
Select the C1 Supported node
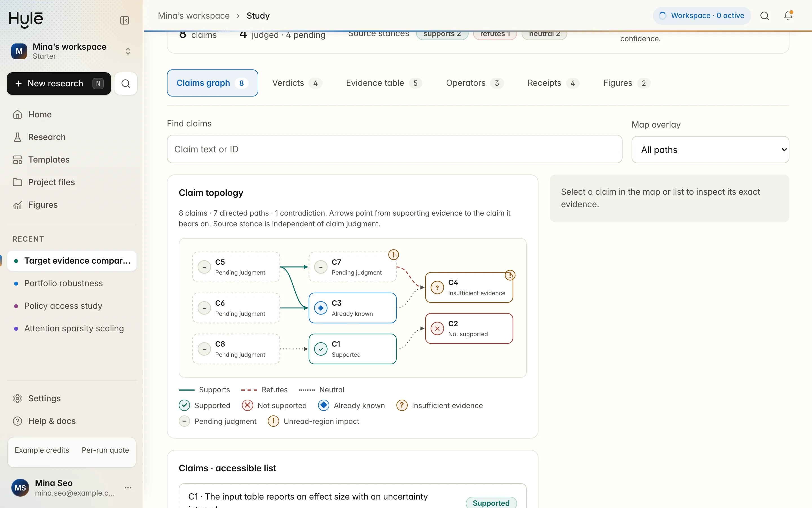pyautogui.click(x=353, y=349)
